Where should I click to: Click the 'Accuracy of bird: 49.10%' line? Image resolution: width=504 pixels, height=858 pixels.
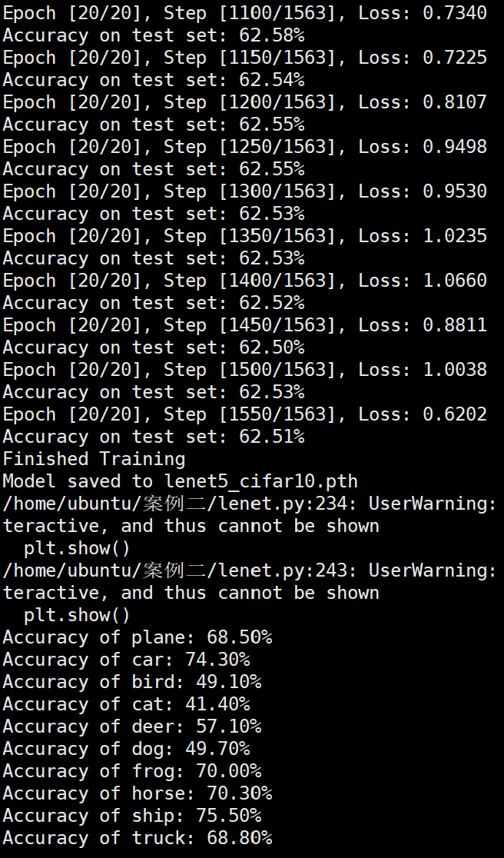131,683
